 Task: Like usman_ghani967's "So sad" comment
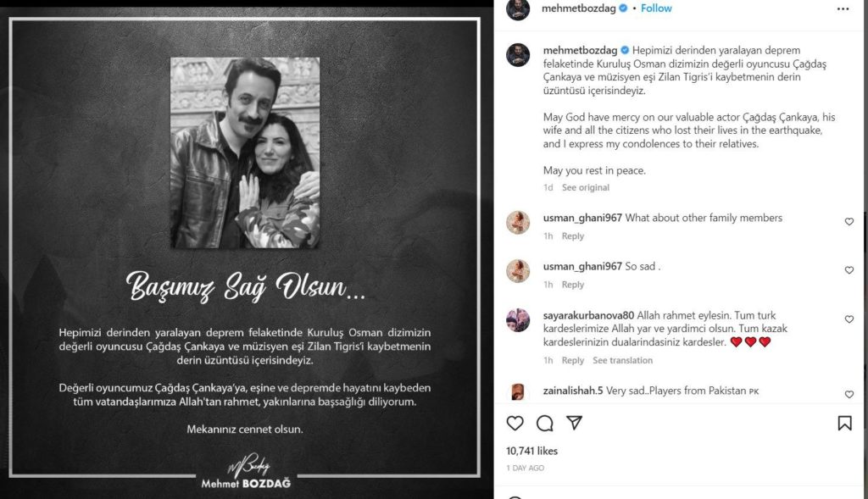click(849, 270)
